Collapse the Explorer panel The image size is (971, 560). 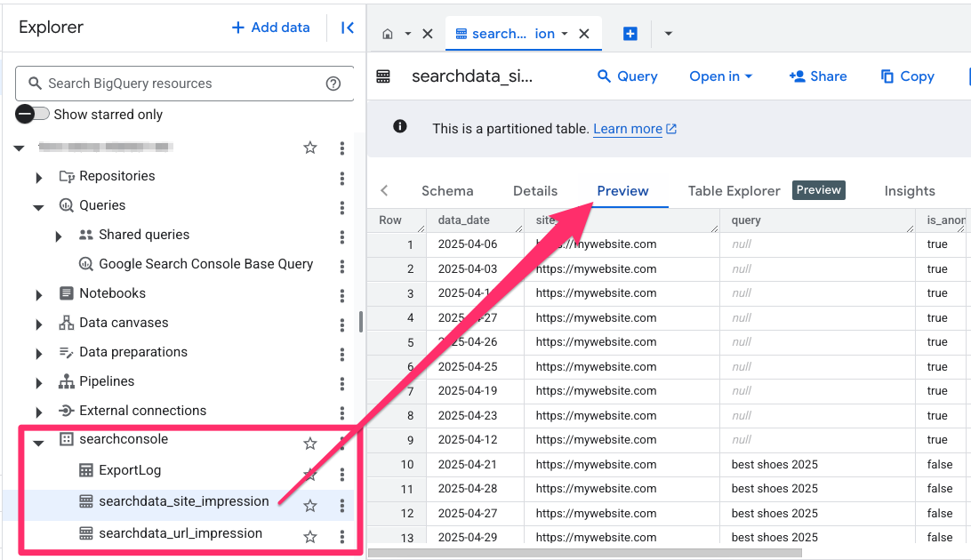[x=348, y=28]
